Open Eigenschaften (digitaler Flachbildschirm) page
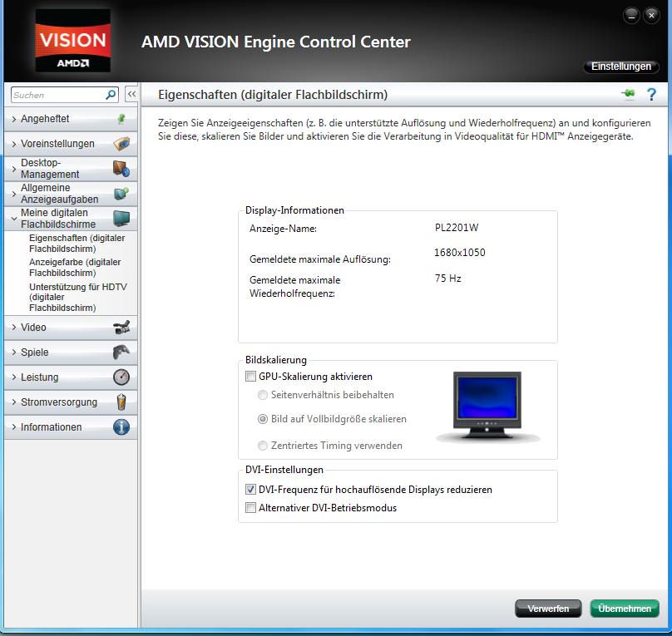Viewport: 672px width, 636px height. [77, 244]
